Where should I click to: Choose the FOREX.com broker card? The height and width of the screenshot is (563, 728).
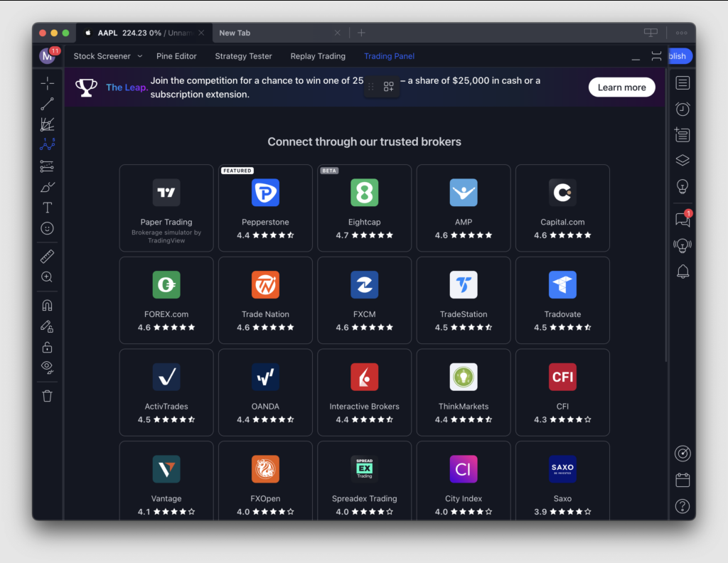tap(166, 300)
